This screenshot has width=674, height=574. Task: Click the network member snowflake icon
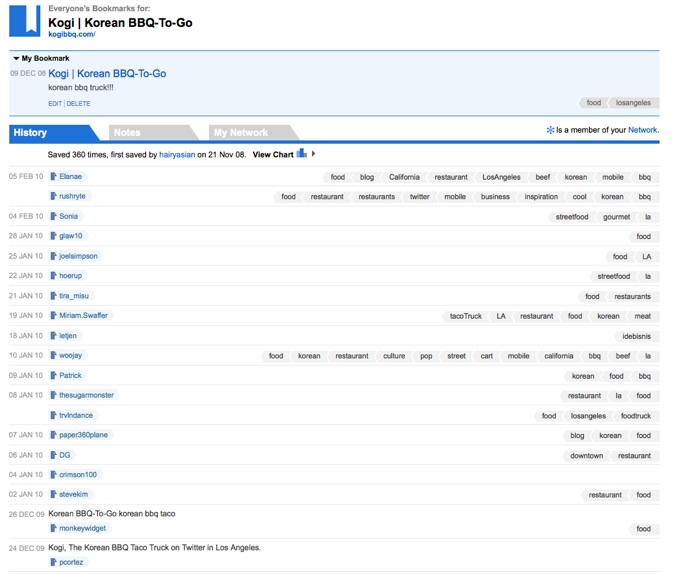(x=550, y=130)
